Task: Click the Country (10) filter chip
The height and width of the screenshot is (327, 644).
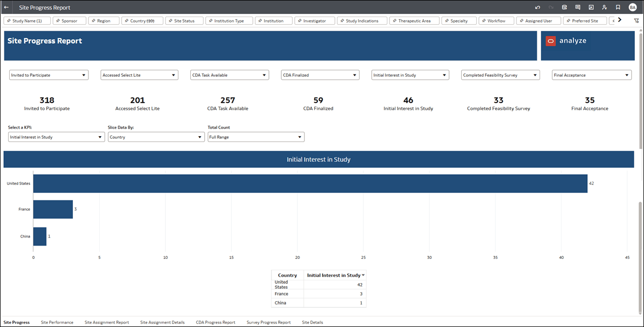Action: [141, 20]
